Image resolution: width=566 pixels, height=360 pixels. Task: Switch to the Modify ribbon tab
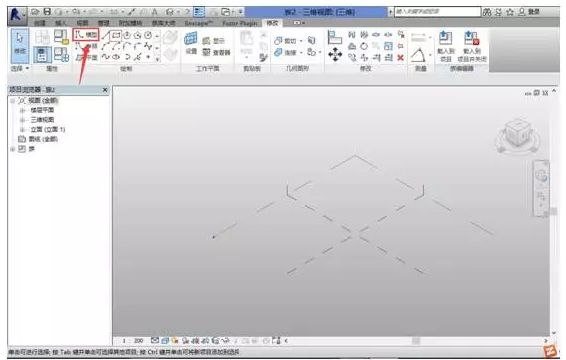(272, 23)
